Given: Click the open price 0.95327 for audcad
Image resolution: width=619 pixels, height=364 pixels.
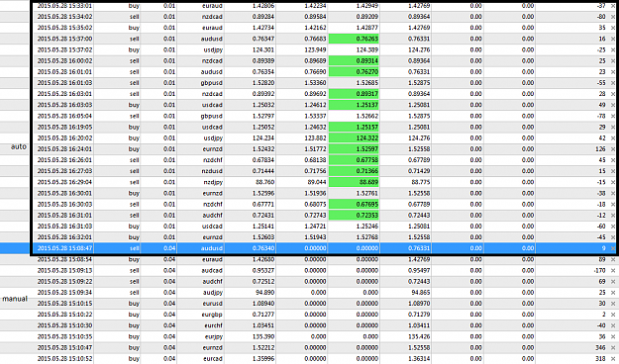Looking at the screenshot, I should pos(263,271).
